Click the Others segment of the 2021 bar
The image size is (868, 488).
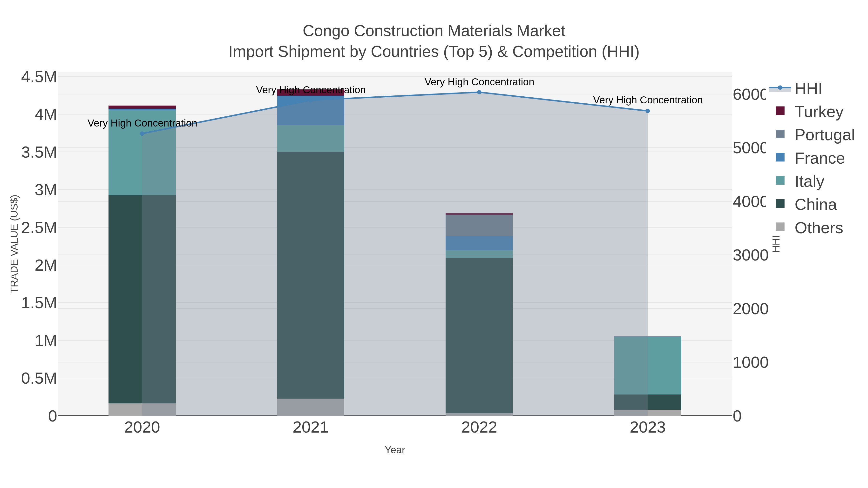[x=311, y=407]
